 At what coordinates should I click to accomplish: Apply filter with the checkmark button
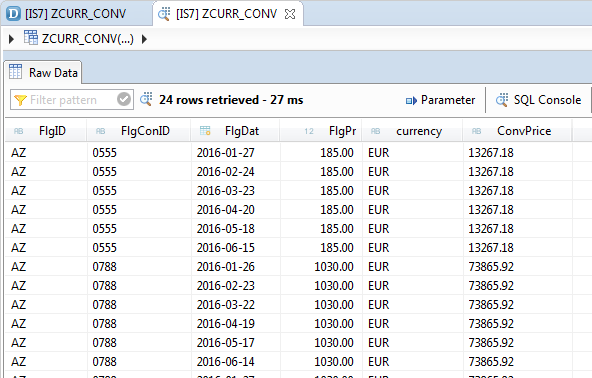click(x=124, y=99)
